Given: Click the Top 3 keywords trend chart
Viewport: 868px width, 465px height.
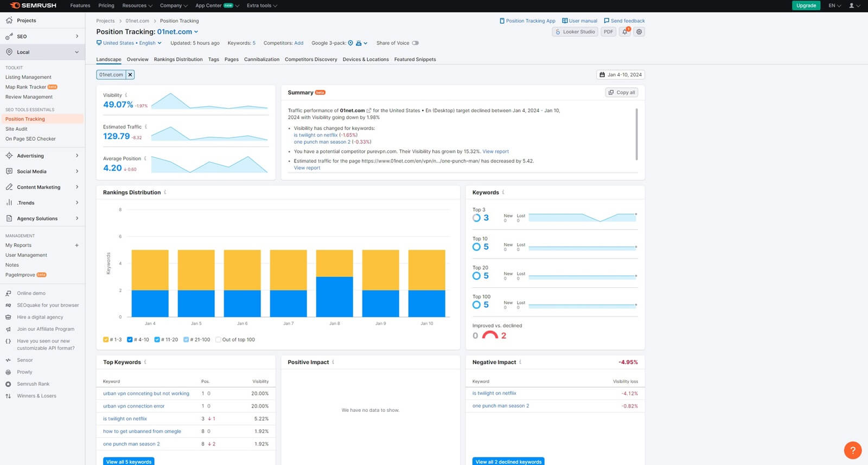Looking at the screenshot, I should pyautogui.click(x=583, y=217).
